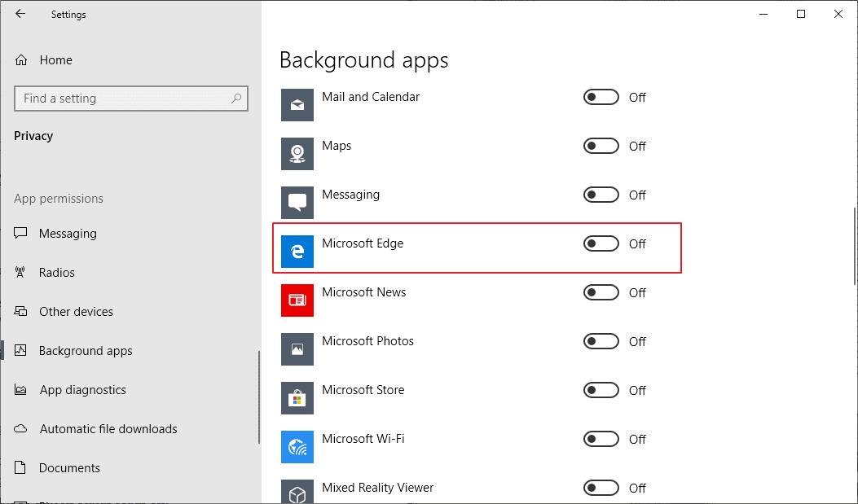This screenshot has width=858, height=504.
Task: Click the Messaging speech bubble app icon
Action: pyautogui.click(x=297, y=202)
